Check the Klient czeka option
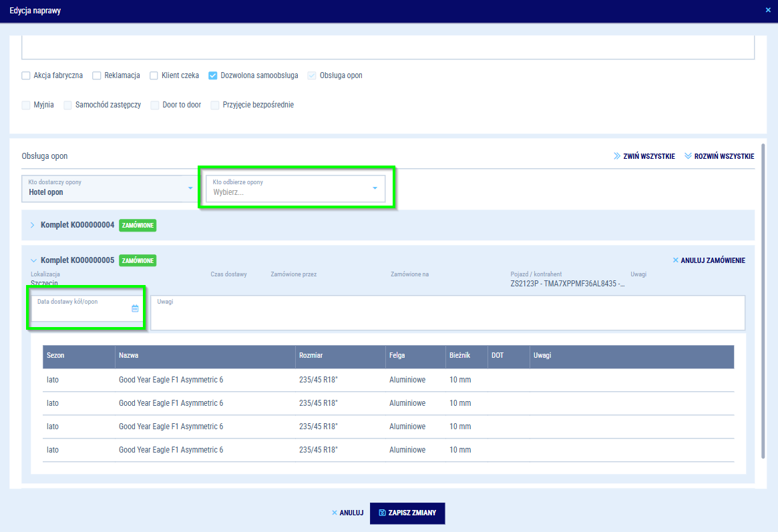 (154, 75)
